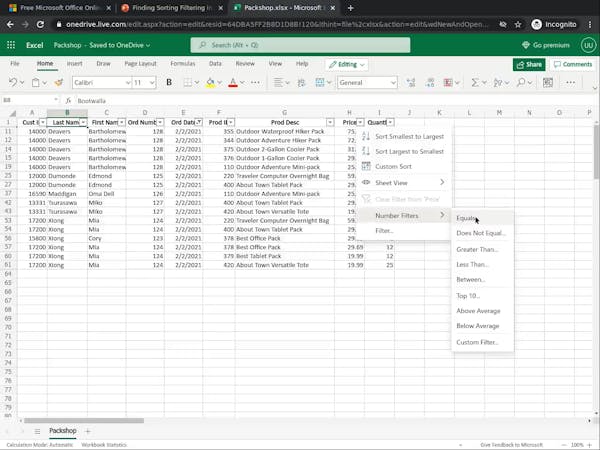This screenshot has width=600, height=450.
Task: Select the Equals number filter
Action: pyautogui.click(x=482, y=218)
